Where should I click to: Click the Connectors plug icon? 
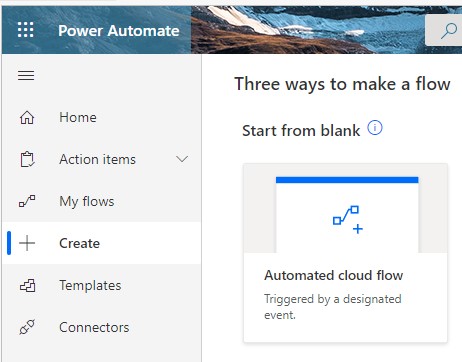pyautogui.click(x=27, y=327)
